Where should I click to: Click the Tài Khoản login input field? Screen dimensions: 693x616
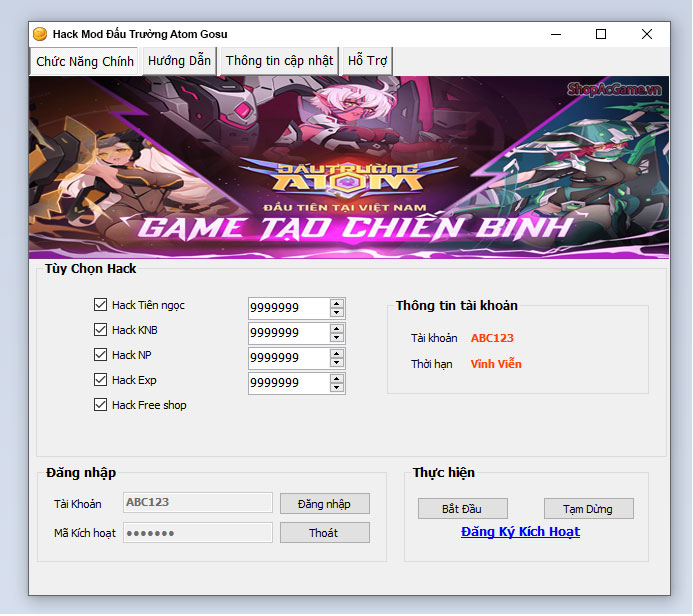tap(198, 502)
